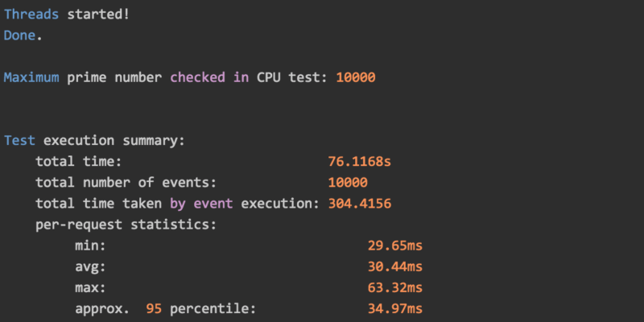Click the total time value 76.1168s

point(359,162)
